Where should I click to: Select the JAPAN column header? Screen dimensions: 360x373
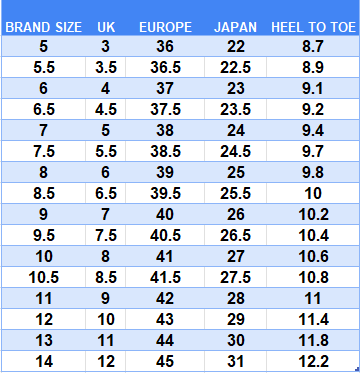point(235,27)
